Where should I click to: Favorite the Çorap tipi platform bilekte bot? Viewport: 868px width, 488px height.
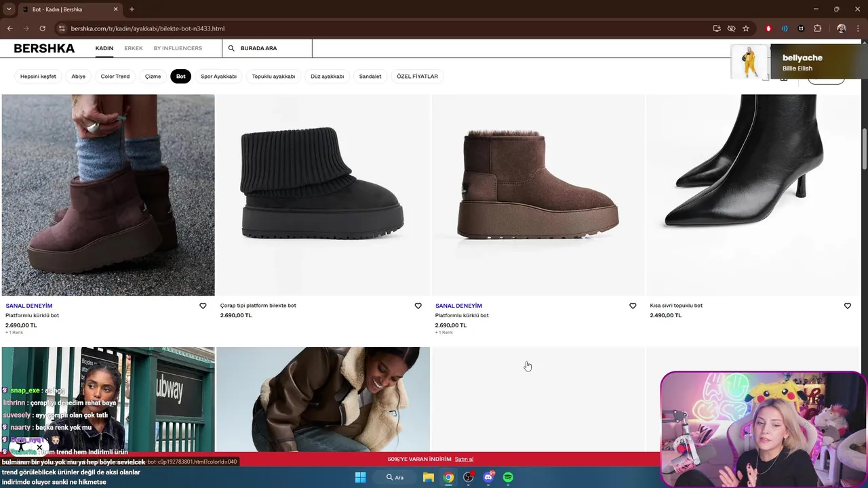(x=418, y=306)
